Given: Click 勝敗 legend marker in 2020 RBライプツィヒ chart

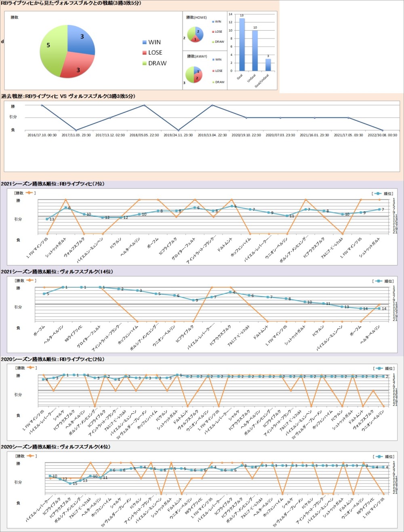Looking at the screenshot, I should (31, 368).
